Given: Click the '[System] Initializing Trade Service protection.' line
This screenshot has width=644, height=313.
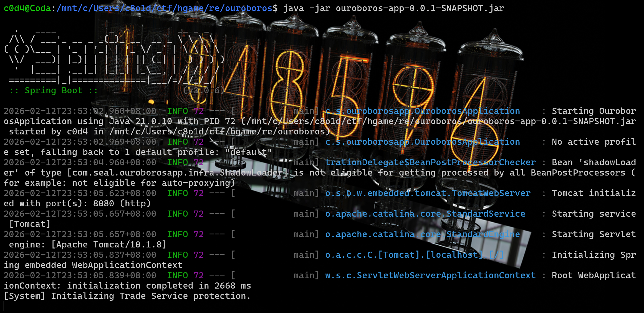Looking at the screenshot, I should (x=127, y=296).
